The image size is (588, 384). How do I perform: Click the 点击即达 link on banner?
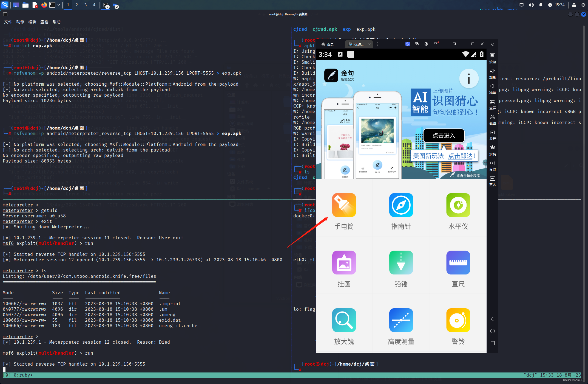click(461, 156)
